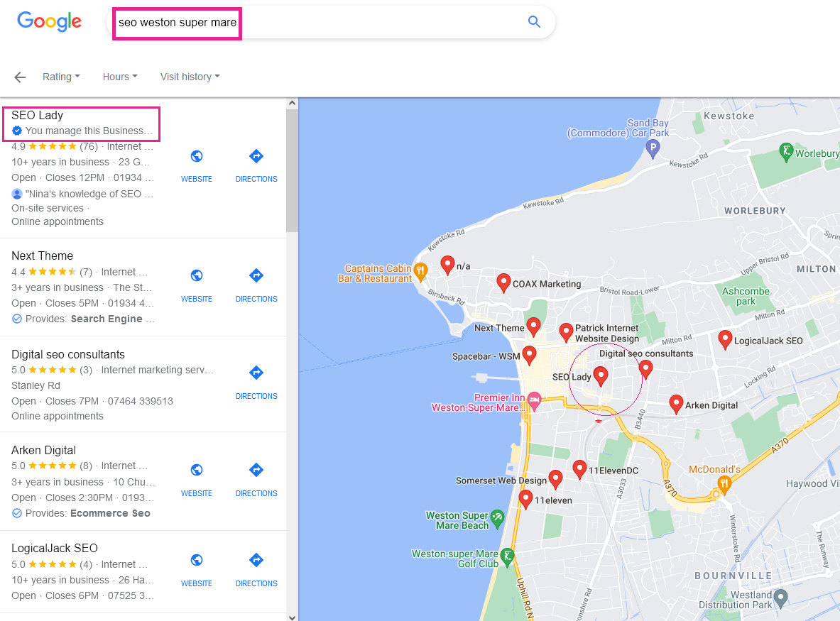Open the Rating filter dropdown

[61, 77]
